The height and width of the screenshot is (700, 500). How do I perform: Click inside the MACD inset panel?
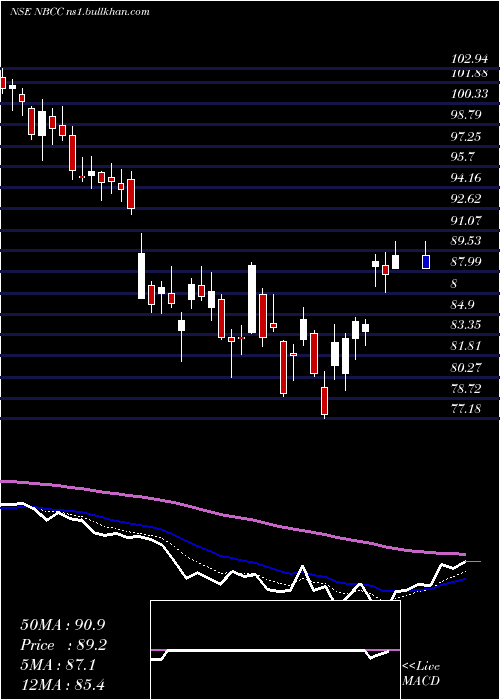pyautogui.click(x=275, y=650)
